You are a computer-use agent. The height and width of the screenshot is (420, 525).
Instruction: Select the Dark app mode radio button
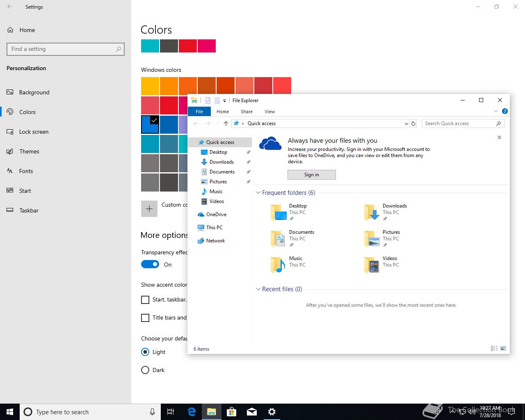tap(145, 370)
